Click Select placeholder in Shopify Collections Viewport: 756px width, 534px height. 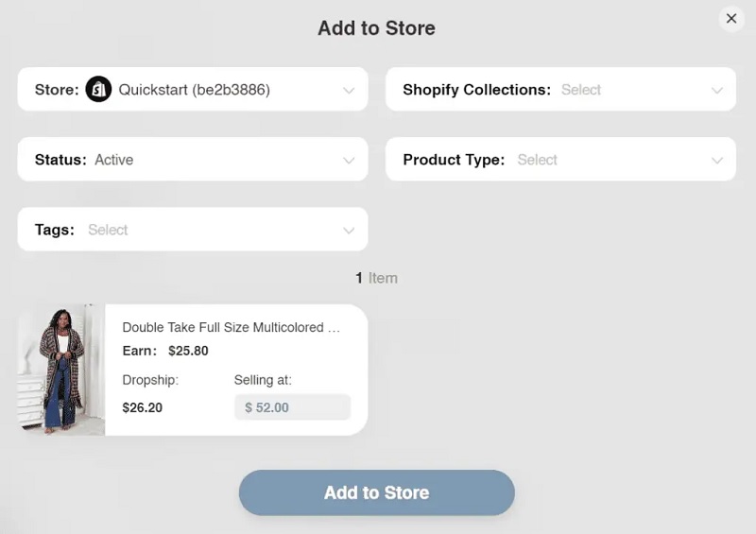[581, 90]
